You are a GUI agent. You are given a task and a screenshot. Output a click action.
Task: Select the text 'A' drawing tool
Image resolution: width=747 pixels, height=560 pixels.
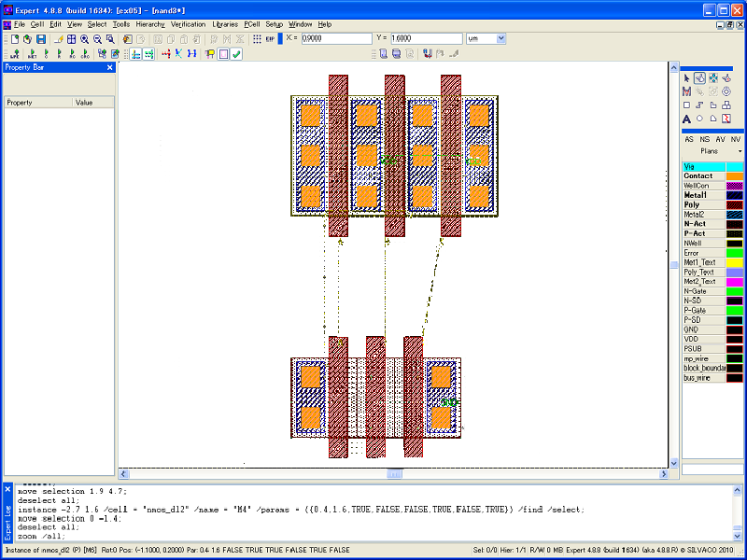point(686,119)
